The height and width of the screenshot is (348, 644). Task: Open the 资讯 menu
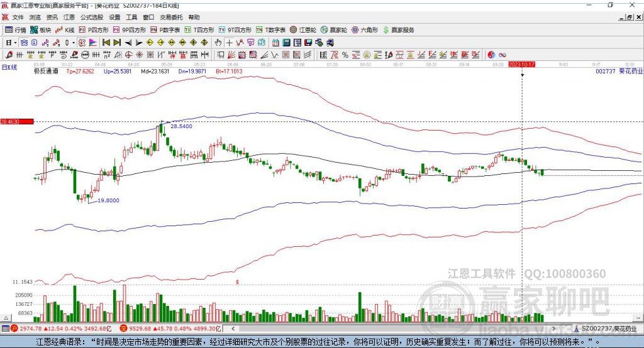tap(52, 17)
